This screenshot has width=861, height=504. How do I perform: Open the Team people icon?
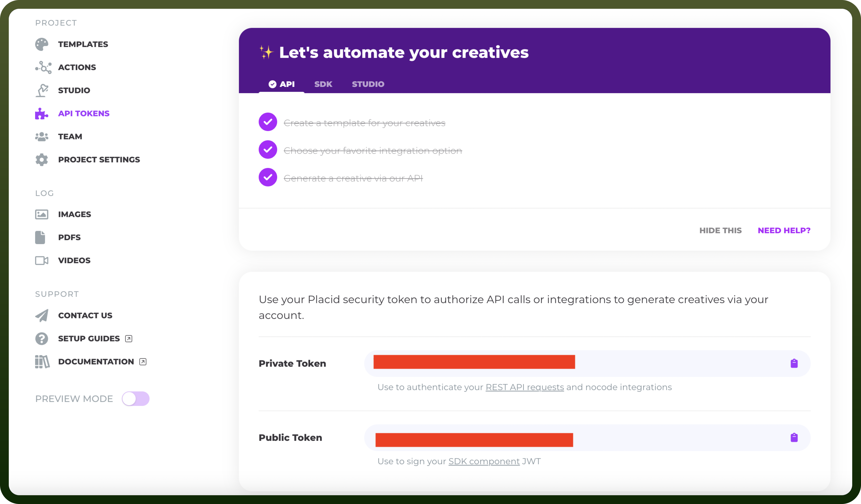pos(42,137)
